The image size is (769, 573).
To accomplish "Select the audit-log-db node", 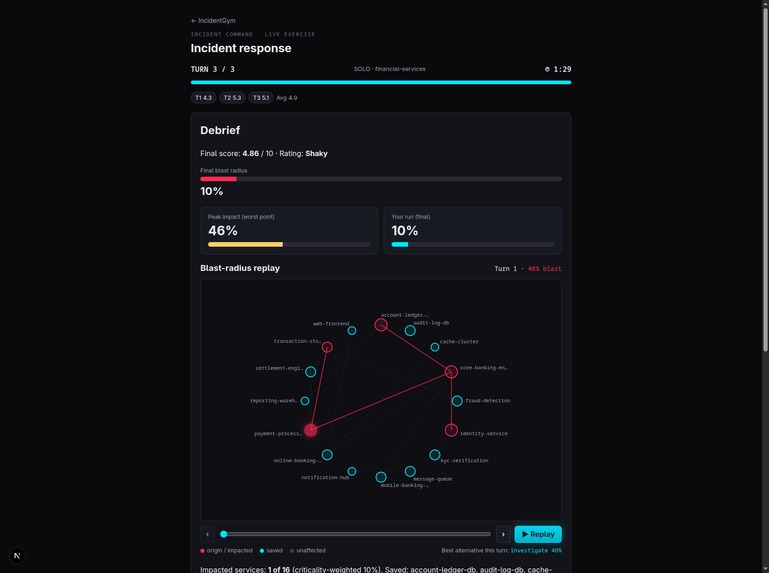I will pos(410,331).
